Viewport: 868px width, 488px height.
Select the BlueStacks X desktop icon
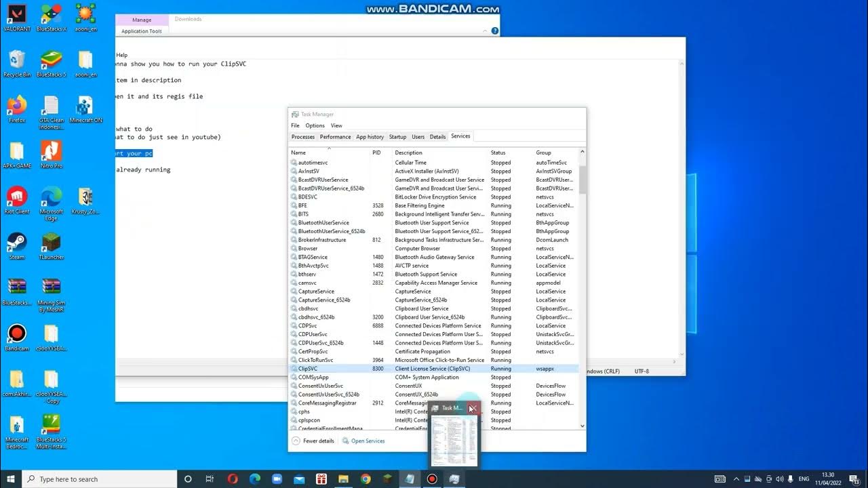tap(51, 18)
